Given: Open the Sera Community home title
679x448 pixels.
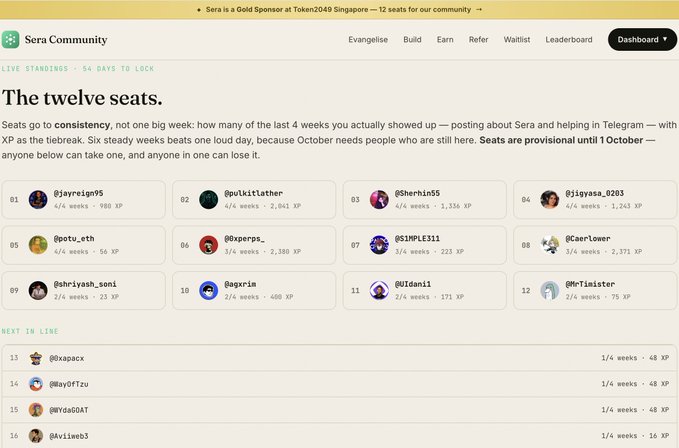Looking at the screenshot, I should pyautogui.click(x=66, y=39).
